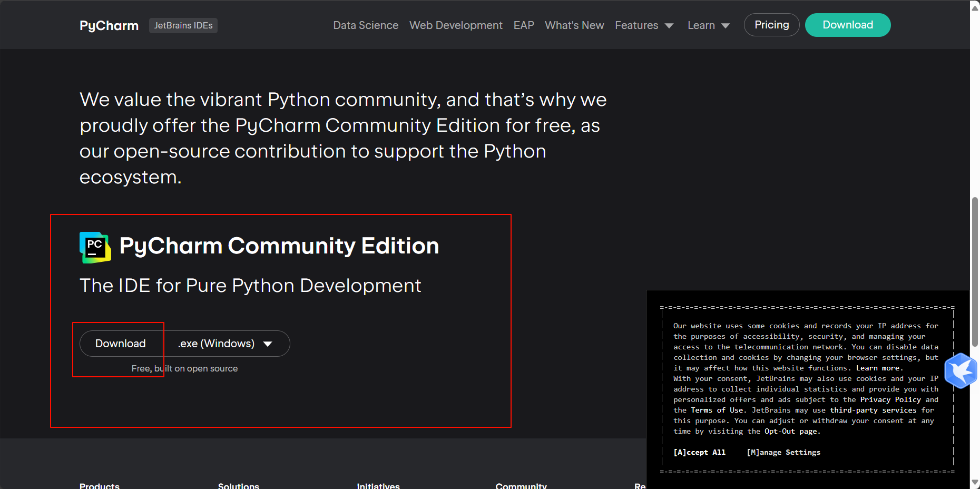The image size is (980, 489).
Task: Click the blue bird assistant icon
Action: tap(961, 371)
